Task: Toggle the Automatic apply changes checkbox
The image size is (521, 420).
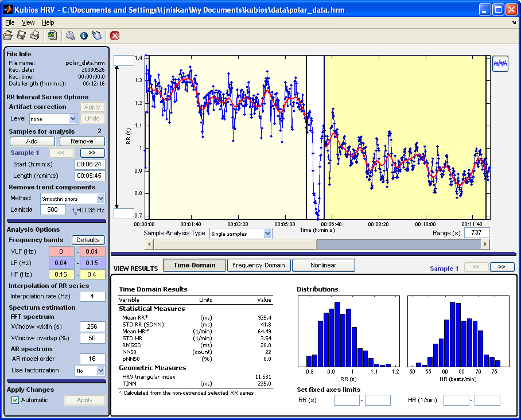Action: pos(15,400)
